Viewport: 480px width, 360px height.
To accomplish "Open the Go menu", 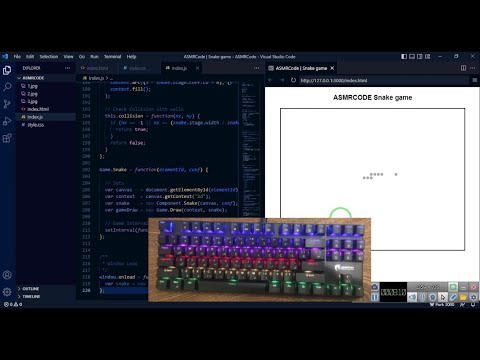I will click(x=82, y=56).
